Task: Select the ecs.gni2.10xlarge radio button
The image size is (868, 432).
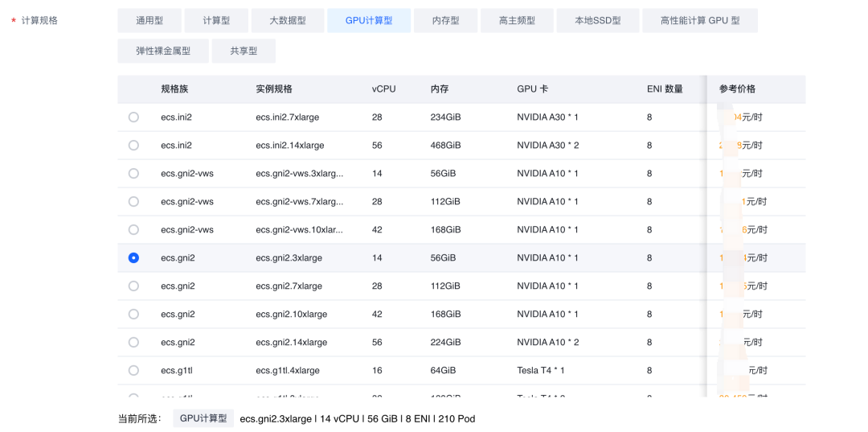Action: coord(133,315)
